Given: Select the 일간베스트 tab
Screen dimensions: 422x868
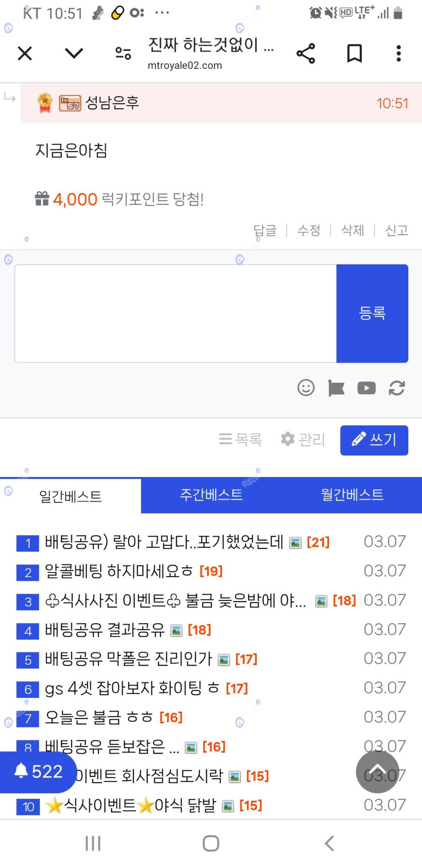Looking at the screenshot, I should click(x=71, y=496).
